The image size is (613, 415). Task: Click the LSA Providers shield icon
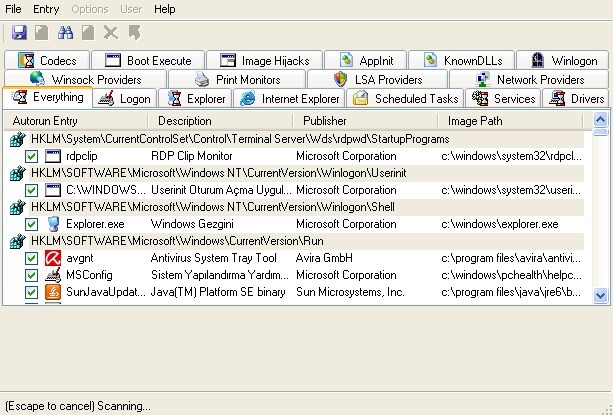[341, 79]
